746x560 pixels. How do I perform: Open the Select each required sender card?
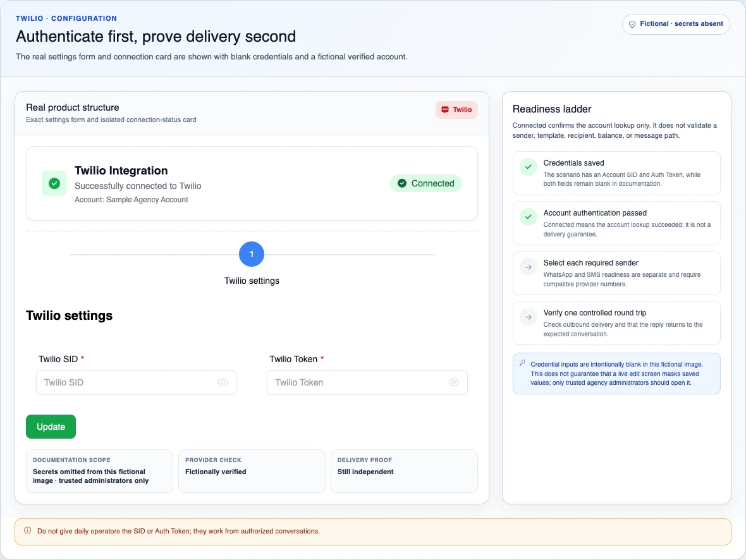tap(616, 273)
